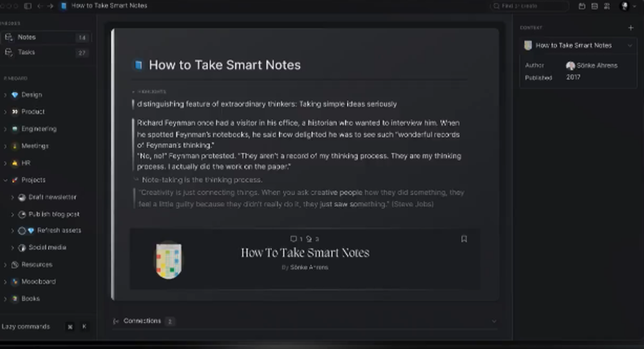Open the calendar icon in top bar
This screenshot has height=349, width=644.
click(582, 6)
